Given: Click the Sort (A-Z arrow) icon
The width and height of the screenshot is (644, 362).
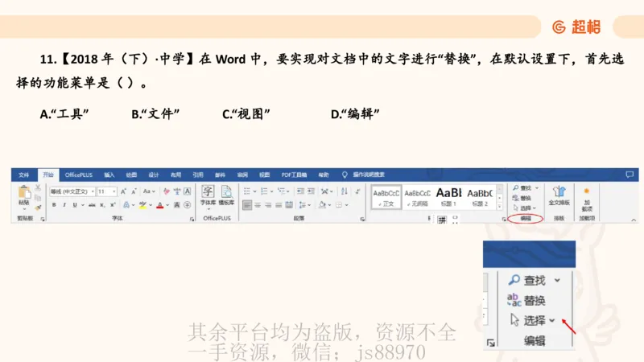Looking at the screenshot, I should 345,191.
